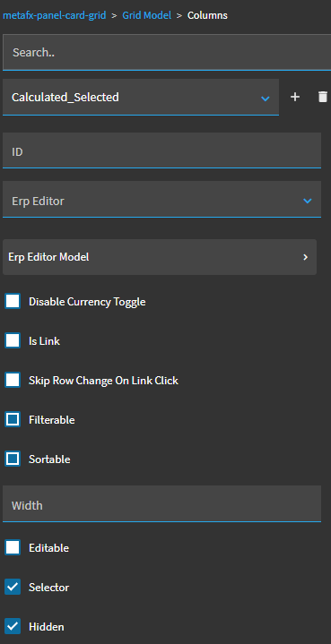Viewport: 331px width, 644px height.
Task: Click the Width input field
Action: pos(161,504)
